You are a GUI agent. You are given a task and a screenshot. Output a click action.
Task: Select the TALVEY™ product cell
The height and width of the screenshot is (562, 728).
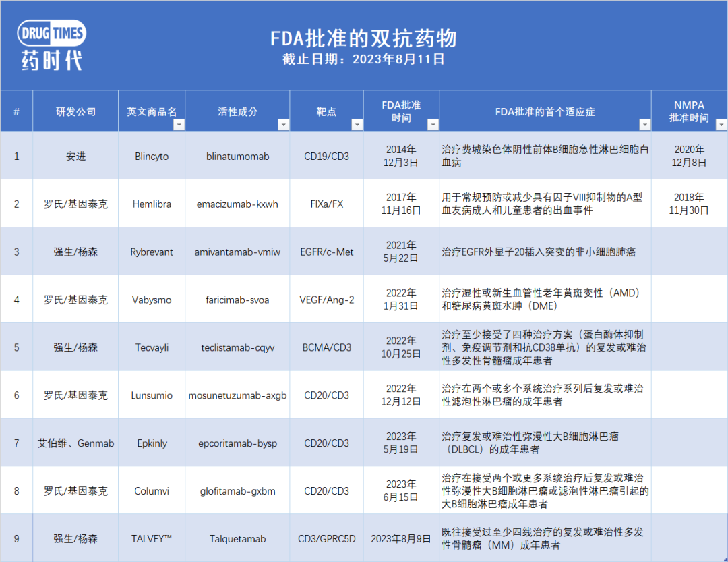click(152, 538)
